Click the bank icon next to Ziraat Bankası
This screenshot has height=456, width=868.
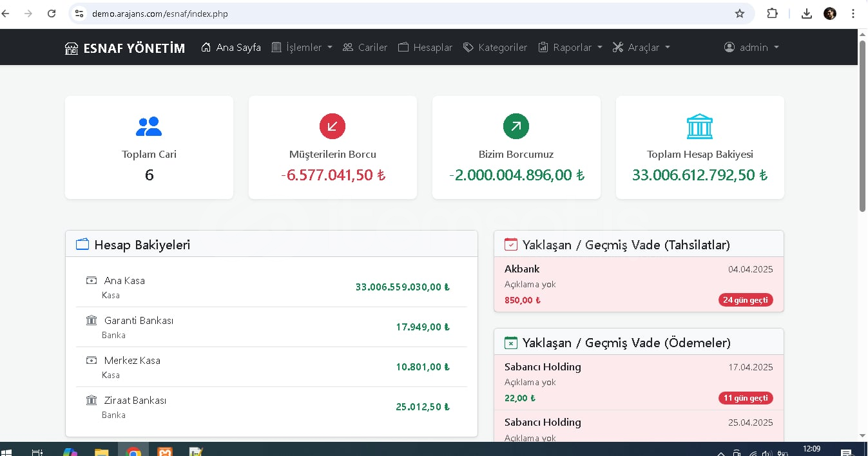tap(92, 400)
